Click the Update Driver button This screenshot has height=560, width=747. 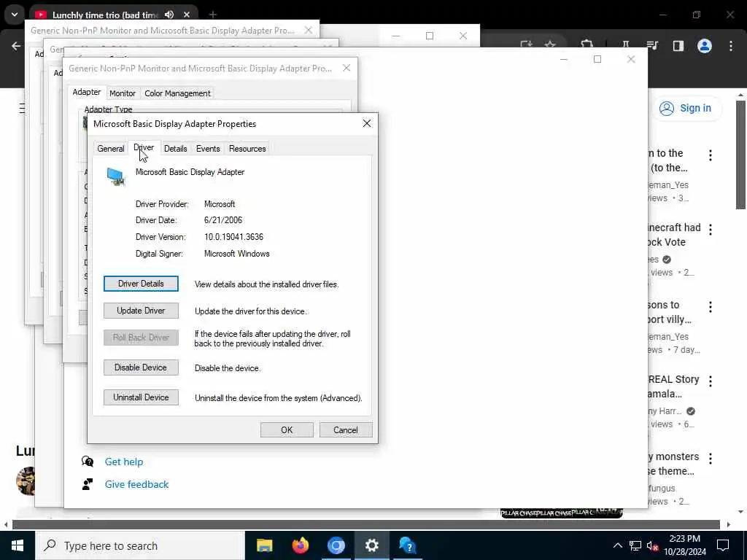tap(141, 311)
